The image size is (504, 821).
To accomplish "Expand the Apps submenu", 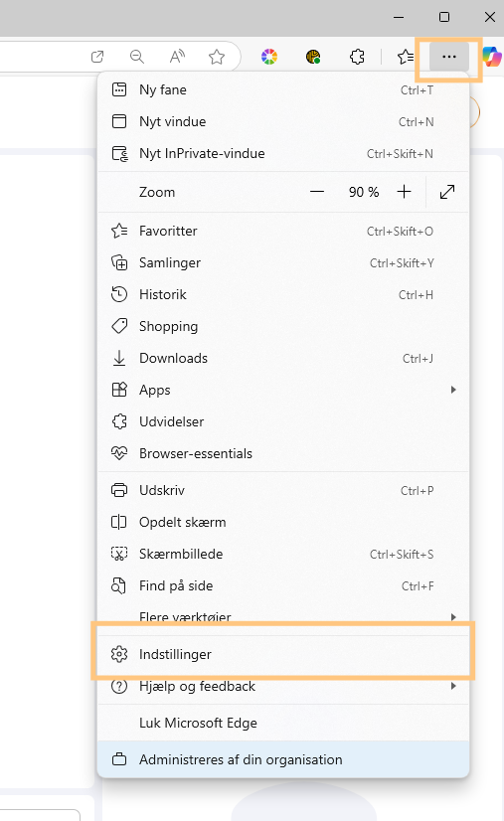I will [x=283, y=390].
